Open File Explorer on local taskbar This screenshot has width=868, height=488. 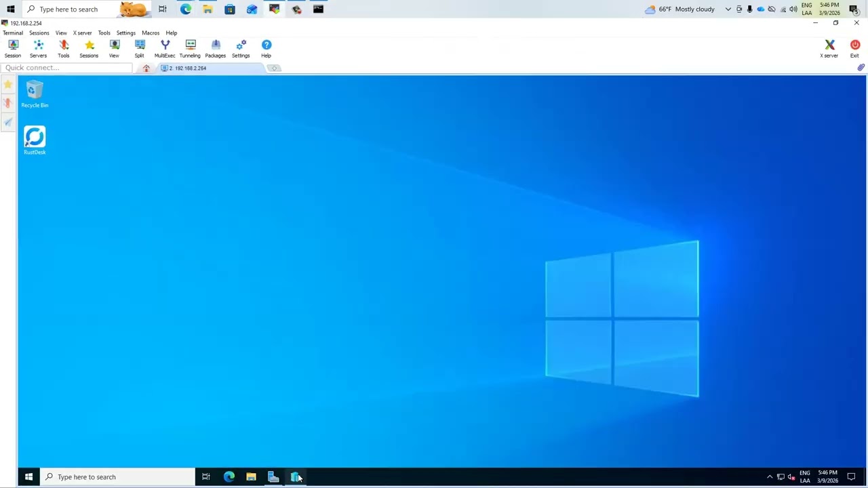208,9
